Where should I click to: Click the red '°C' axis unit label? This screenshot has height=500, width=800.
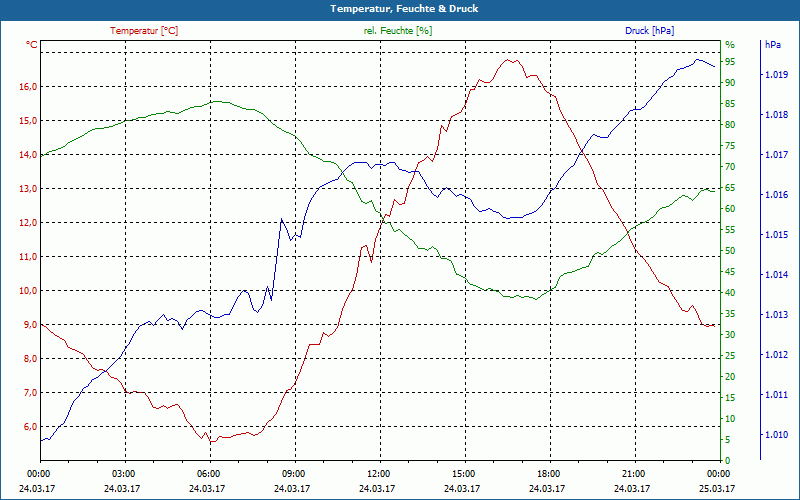click(32, 45)
